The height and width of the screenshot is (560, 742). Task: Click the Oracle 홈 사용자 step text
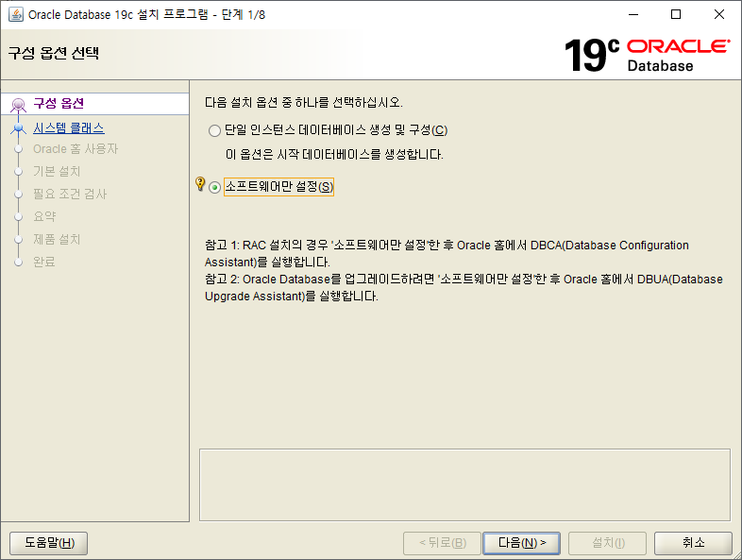pyautogui.click(x=76, y=148)
